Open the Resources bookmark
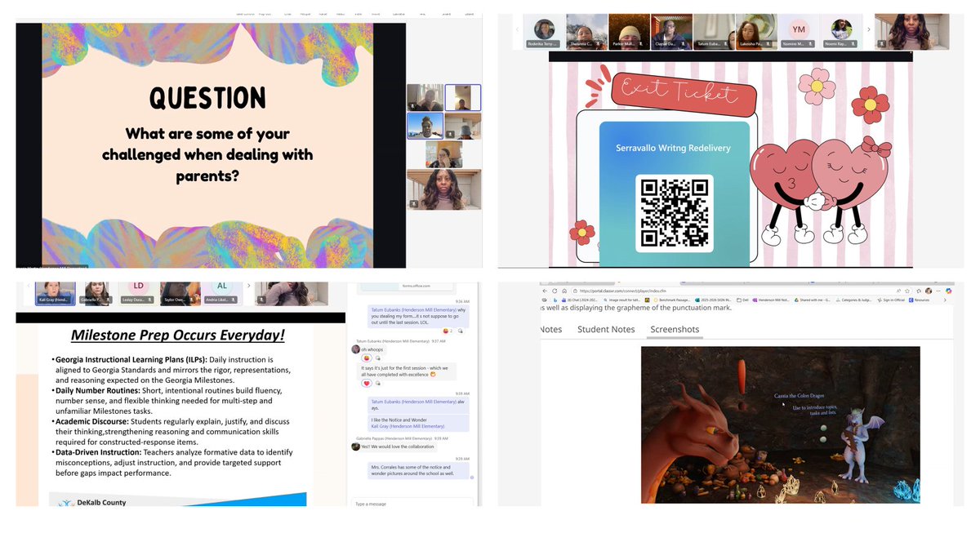 tap(920, 300)
